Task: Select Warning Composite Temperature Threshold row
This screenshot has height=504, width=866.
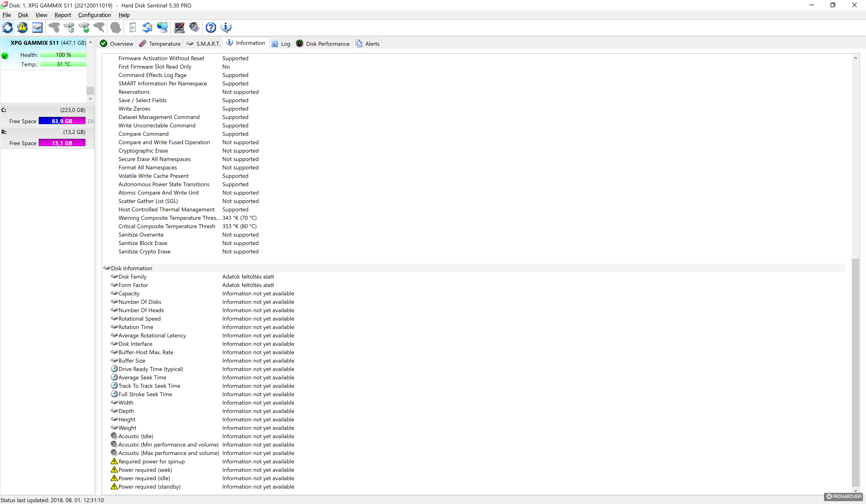Action: coord(474,217)
